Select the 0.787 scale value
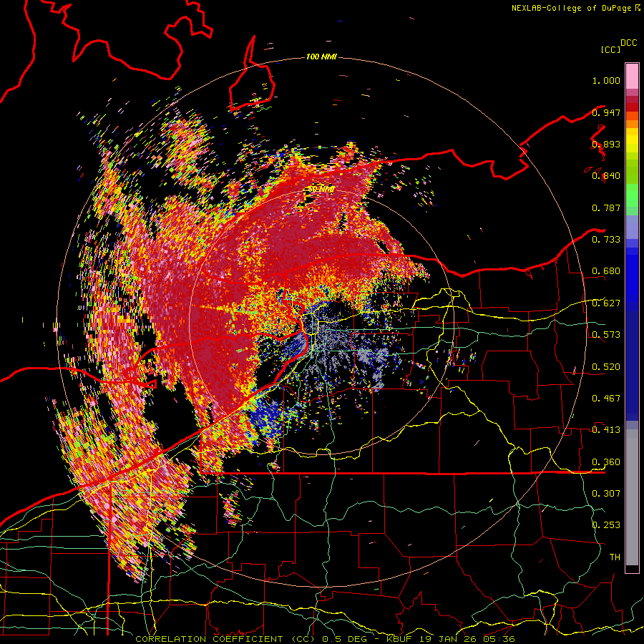This screenshot has width=644, height=644. click(x=606, y=208)
